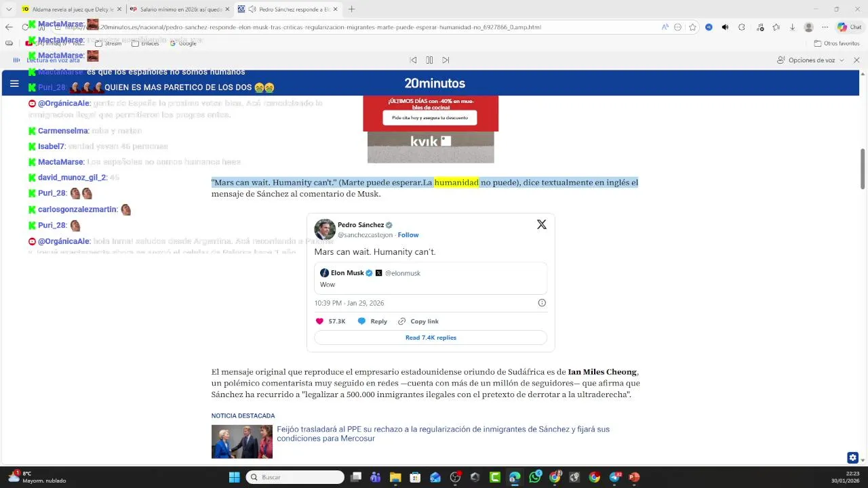Go back to the previous page
Viewport: 868px width, 488px height.
(9, 27)
